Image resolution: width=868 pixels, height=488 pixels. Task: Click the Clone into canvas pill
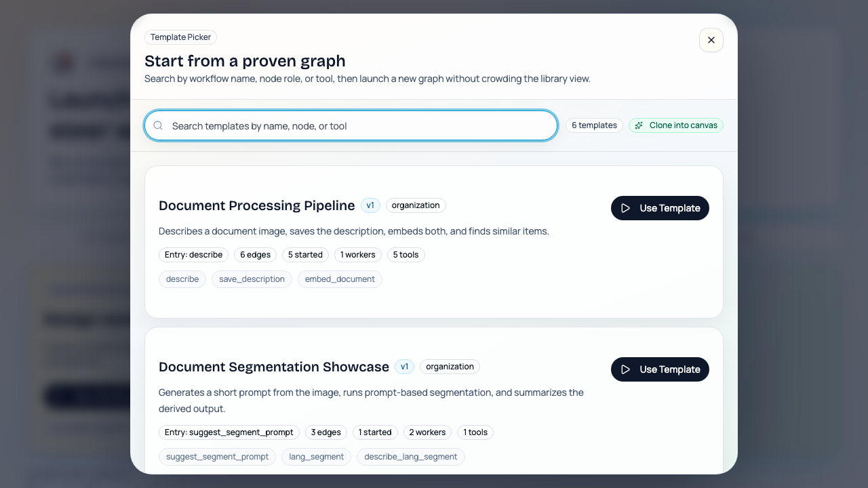pos(676,125)
